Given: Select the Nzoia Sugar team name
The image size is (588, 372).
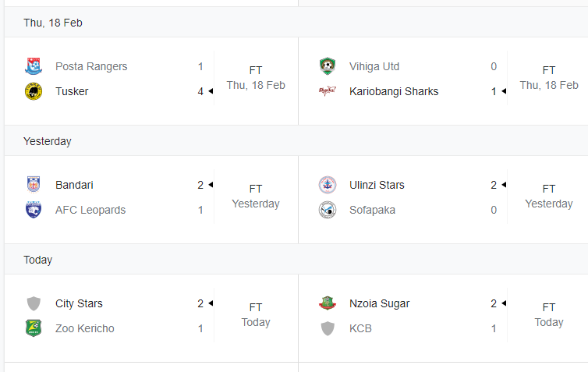Looking at the screenshot, I should pyautogui.click(x=380, y=303).
